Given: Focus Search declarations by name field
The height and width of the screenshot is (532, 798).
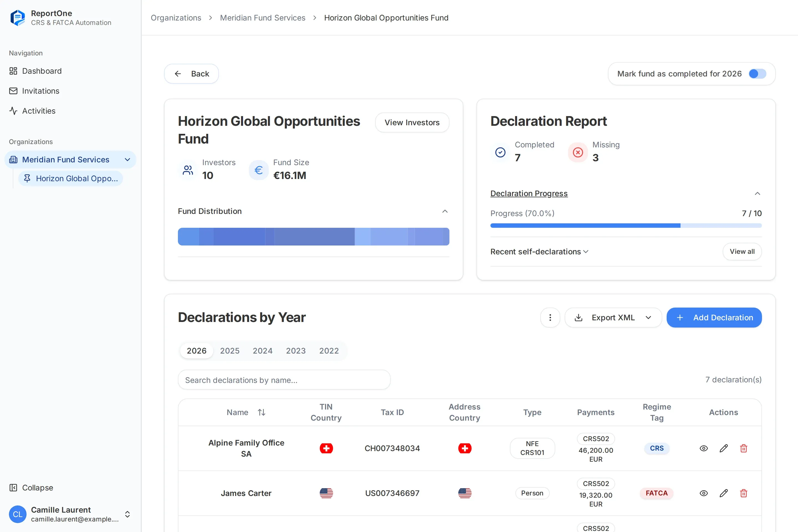Looking at the screenshot, I should [x=284, y=380].
